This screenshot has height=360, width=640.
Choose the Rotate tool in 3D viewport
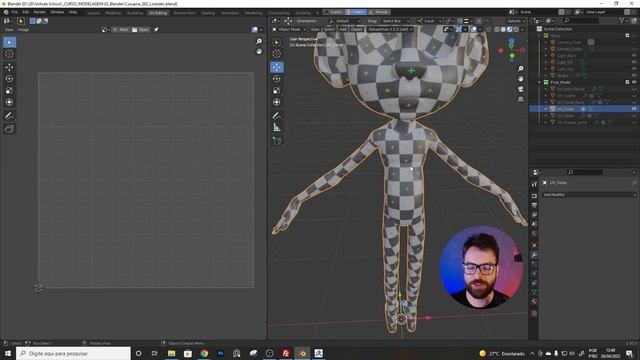277,79
